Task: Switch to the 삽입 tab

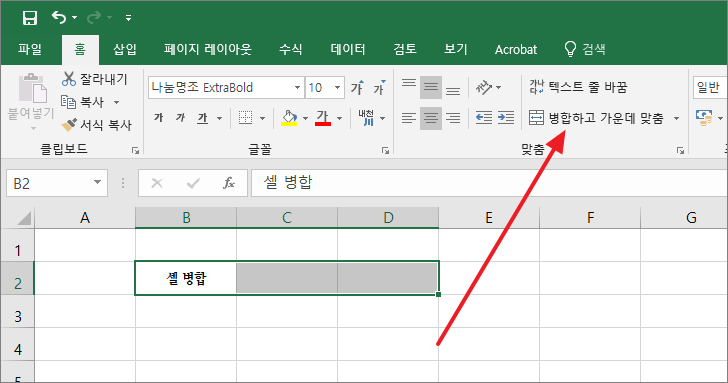Action: 124,49
